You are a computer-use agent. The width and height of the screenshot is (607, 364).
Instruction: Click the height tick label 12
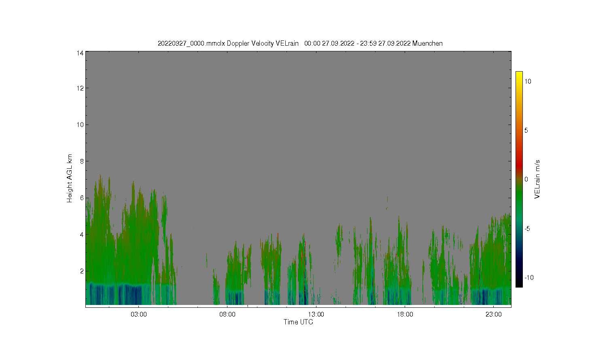tap(80, 88)
